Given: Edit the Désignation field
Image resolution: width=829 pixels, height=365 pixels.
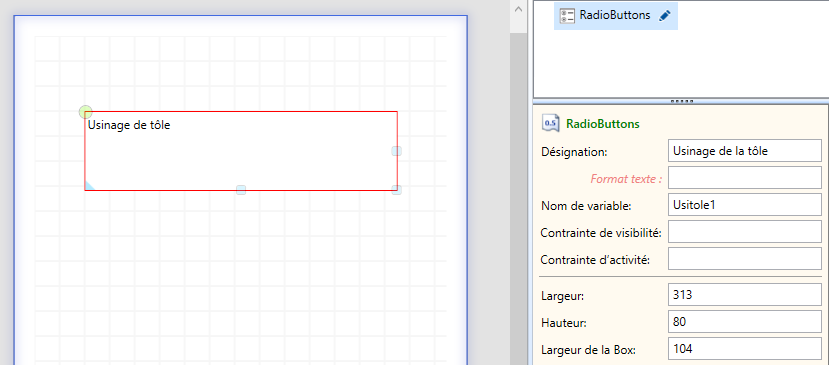Looking at the screenshot, I should (x=744, y=151).
